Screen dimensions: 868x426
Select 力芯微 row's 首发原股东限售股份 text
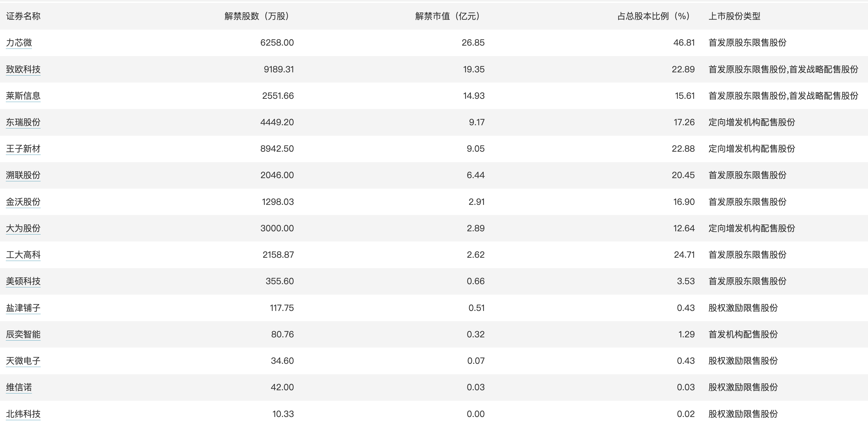[x=747, y=42]
